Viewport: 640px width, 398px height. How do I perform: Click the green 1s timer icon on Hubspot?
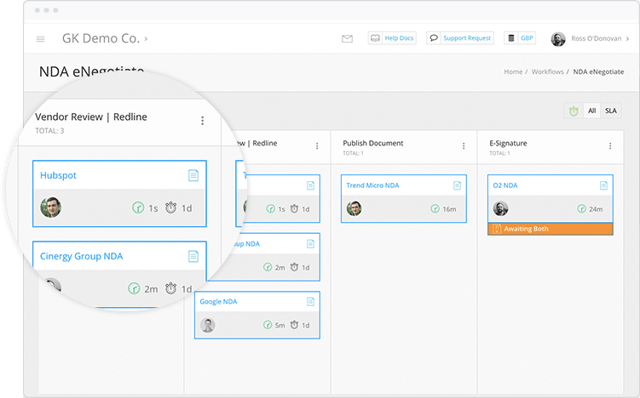[138, 208]
